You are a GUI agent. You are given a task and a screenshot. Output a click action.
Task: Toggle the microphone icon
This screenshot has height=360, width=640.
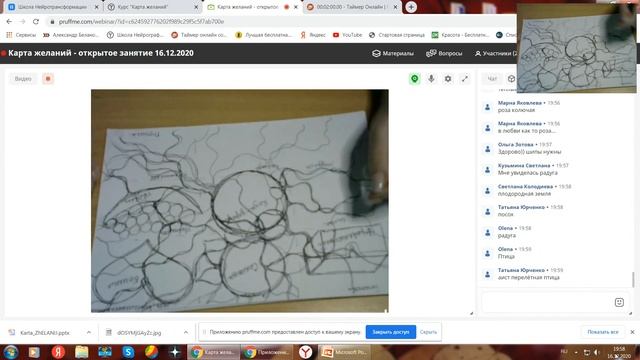[x=431, y=79]
